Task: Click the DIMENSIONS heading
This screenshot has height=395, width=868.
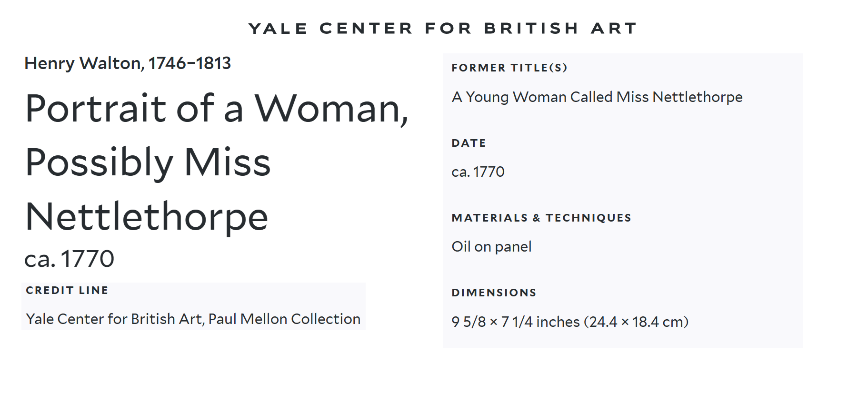Action: point(494,293)
